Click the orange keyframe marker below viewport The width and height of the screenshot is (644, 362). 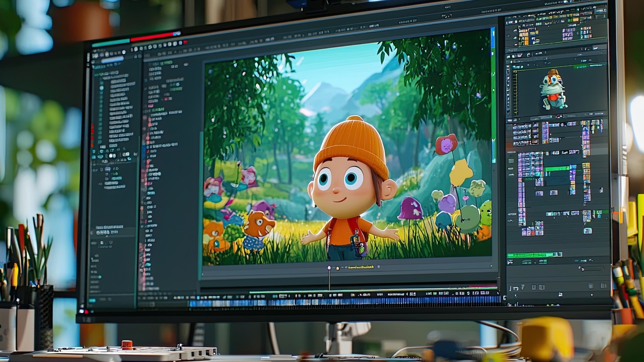pos(337,268)
